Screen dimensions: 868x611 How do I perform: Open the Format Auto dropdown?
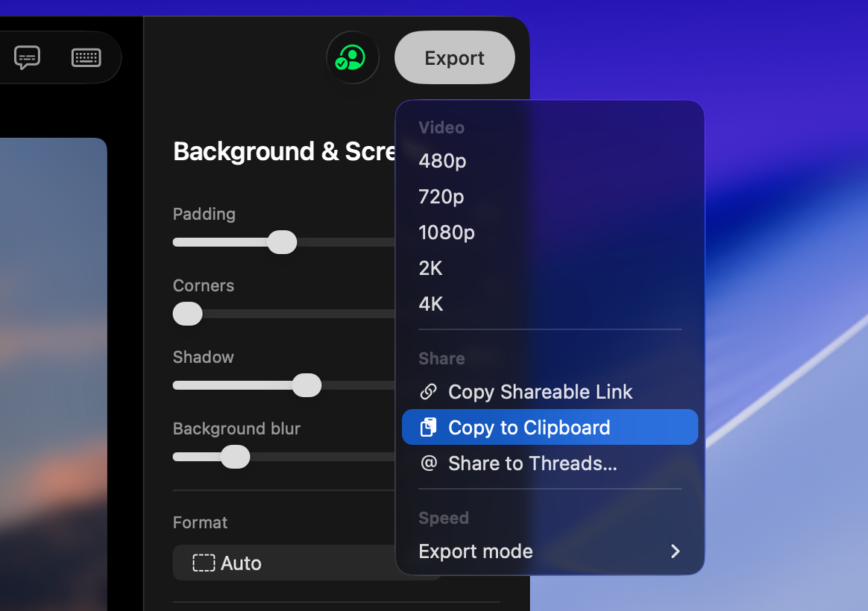click(x=307, y=563)
